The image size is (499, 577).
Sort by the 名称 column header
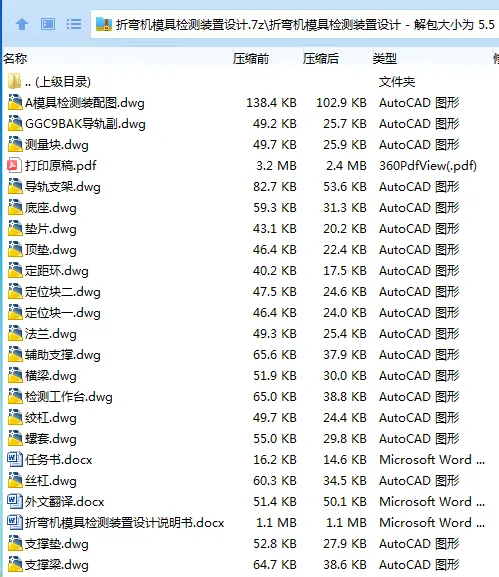[x=15, y=59]
